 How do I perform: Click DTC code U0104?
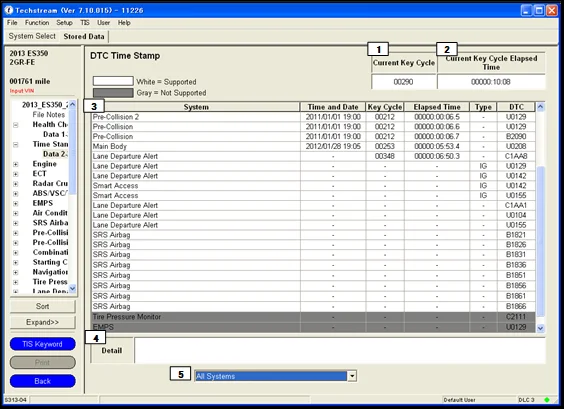point(516,215)
